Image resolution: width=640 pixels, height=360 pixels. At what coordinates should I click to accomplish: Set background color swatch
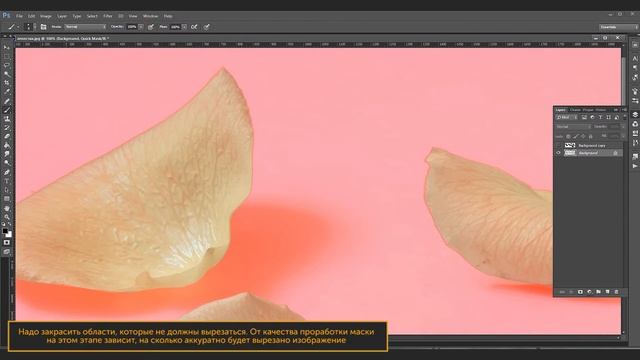(9, 235)
